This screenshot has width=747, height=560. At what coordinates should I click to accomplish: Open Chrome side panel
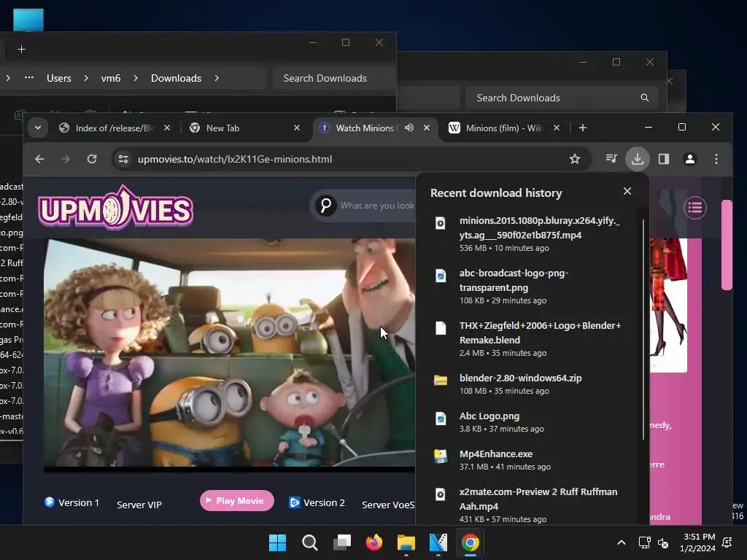click(x=664, y=158)
